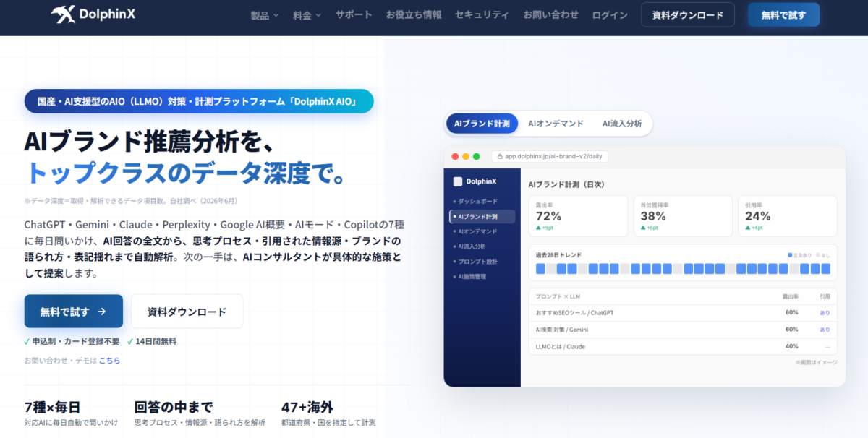Click the white DolphinX square icon in sidebar
Image resolution: width=868 pixels, height=438 pixels.
point(457,181)
